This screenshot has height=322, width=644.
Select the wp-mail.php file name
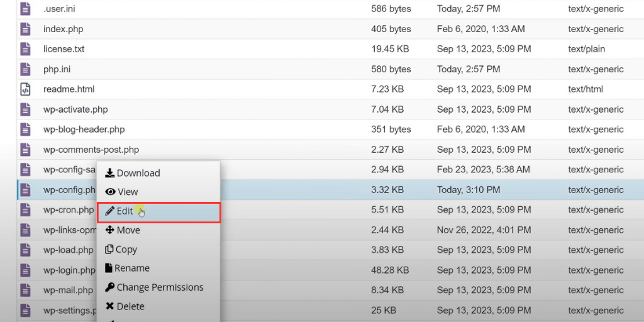click(68, 291)
